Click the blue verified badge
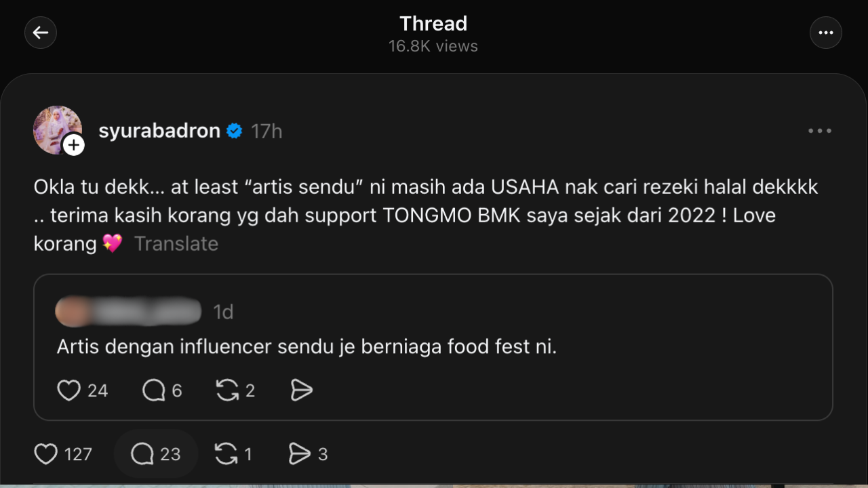Viewport: 868px width, 488px height. point(235,131)
